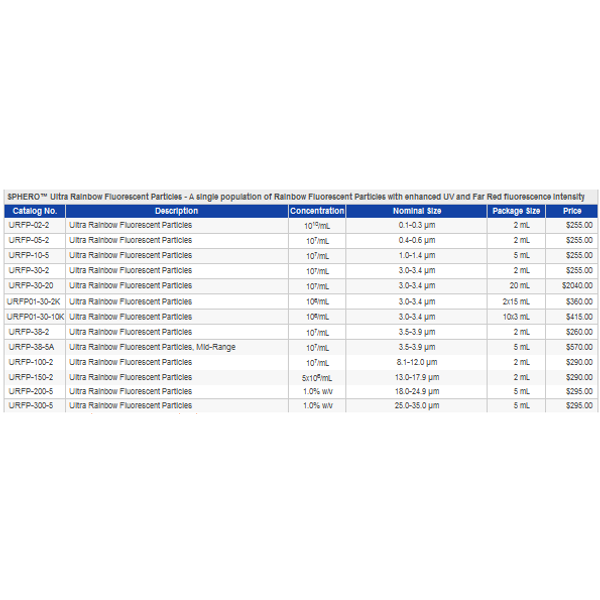Click the Package Size column header
Screen dimensions: 600x600
tap(516, 211)
